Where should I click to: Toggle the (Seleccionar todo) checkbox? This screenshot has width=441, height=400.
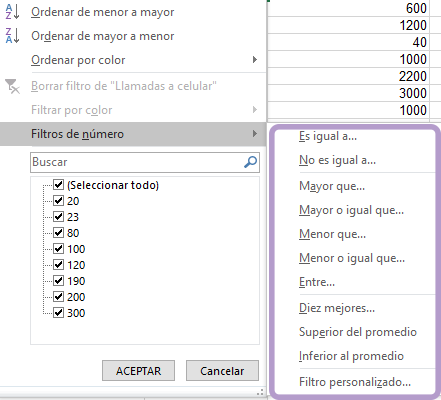point(58,185)
